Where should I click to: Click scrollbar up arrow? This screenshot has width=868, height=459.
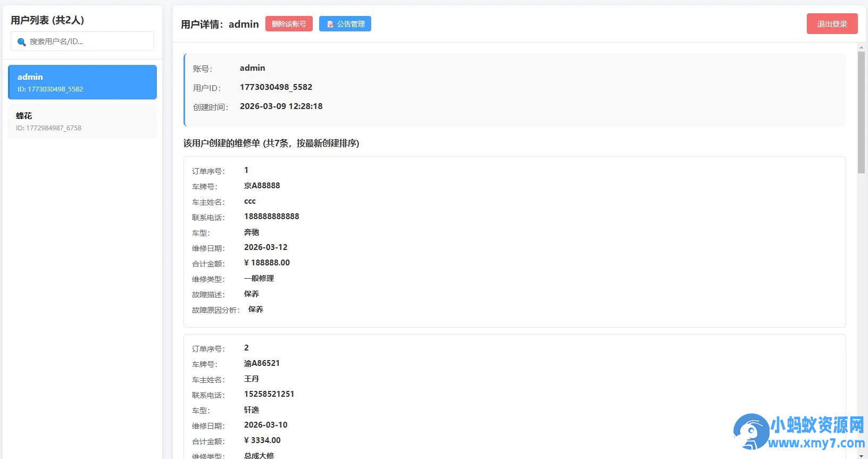(x=861, y=47)
